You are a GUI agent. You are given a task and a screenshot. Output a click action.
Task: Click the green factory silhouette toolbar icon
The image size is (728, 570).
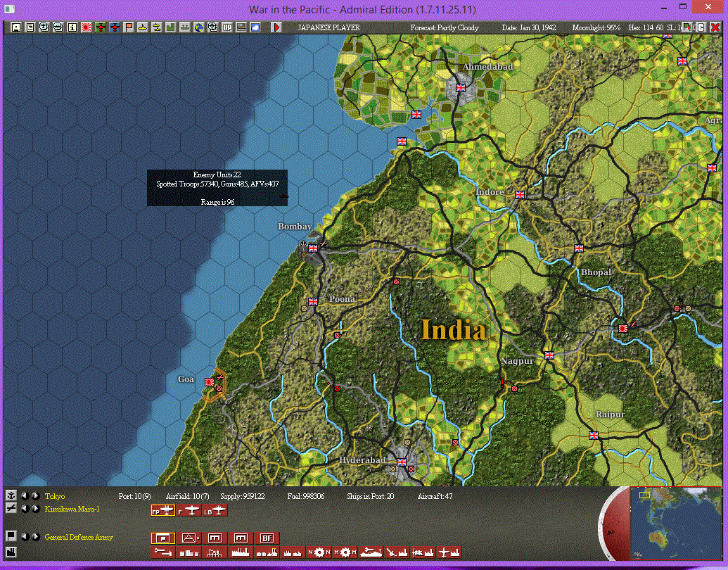(171, 27)
